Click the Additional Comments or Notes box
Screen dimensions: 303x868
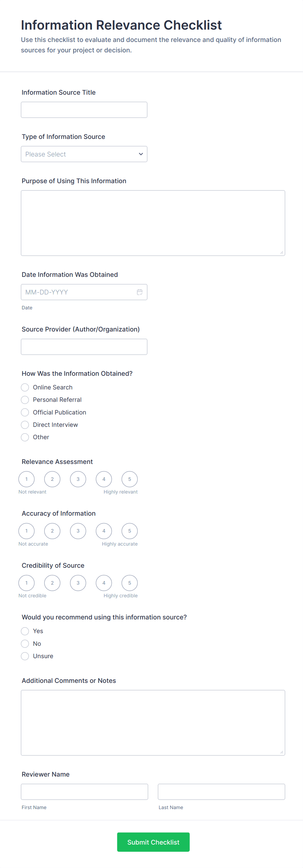153,723
